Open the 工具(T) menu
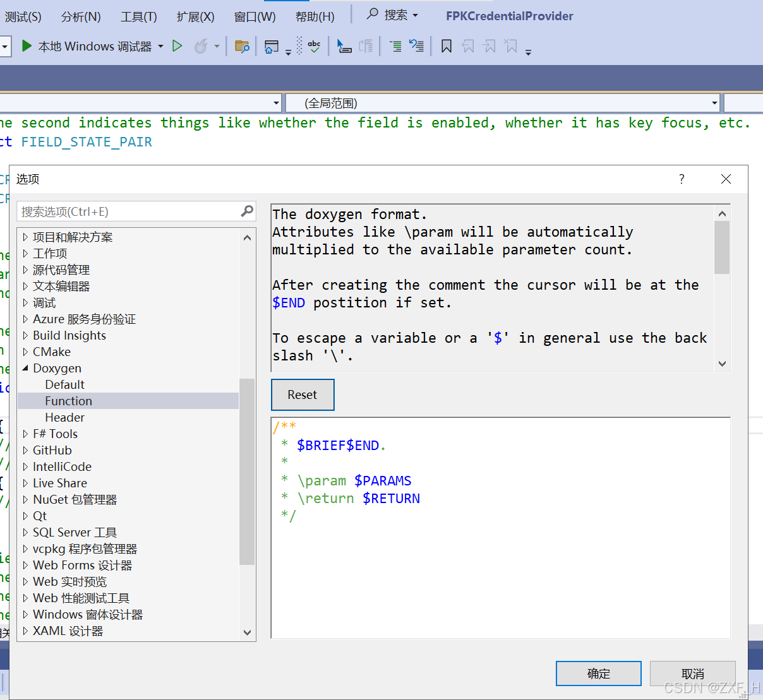The height and width of the screenshot is (700, 763). coord(139,16)
